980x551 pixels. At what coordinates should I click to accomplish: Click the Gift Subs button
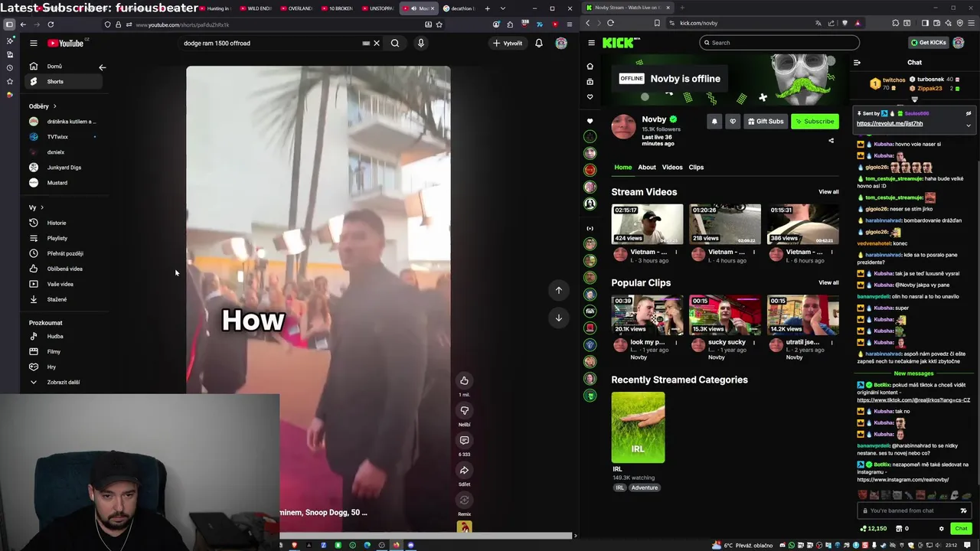766,121
